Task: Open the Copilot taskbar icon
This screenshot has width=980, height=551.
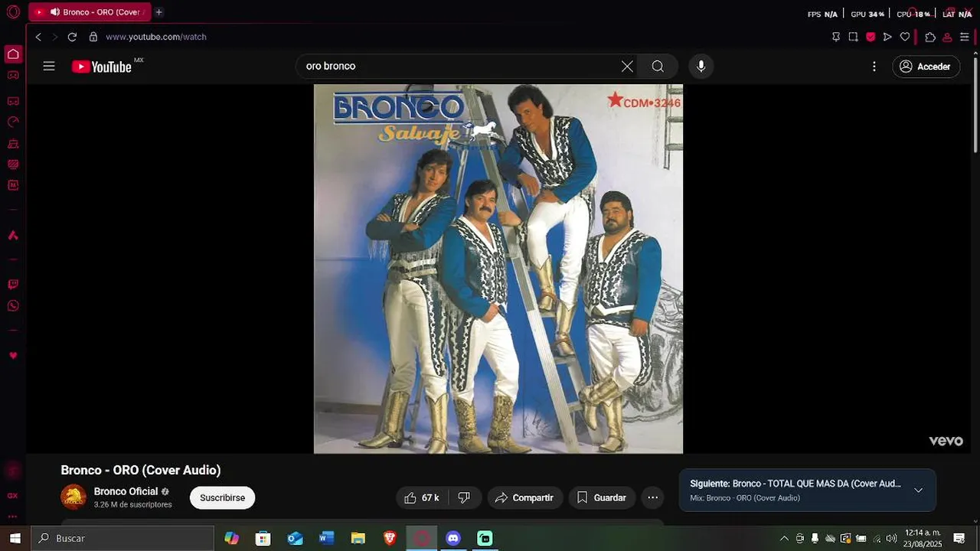Action: coord(231,538)
